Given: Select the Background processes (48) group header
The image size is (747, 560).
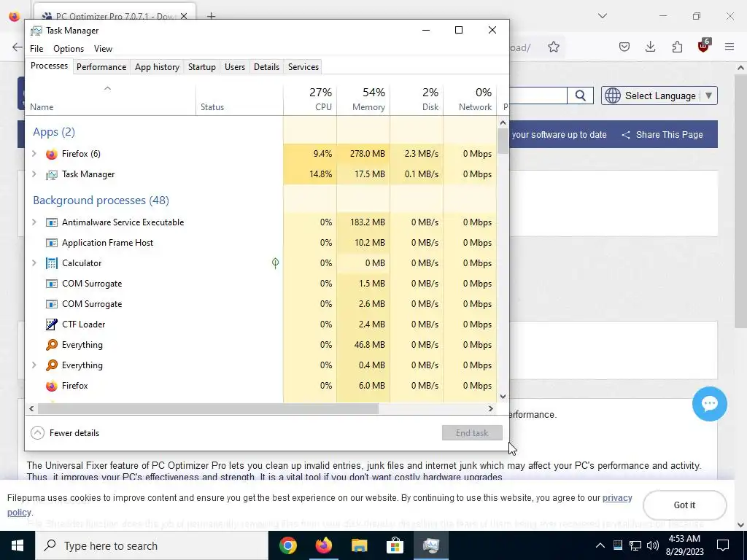Looking at the screenshot, I should [101, 201].
